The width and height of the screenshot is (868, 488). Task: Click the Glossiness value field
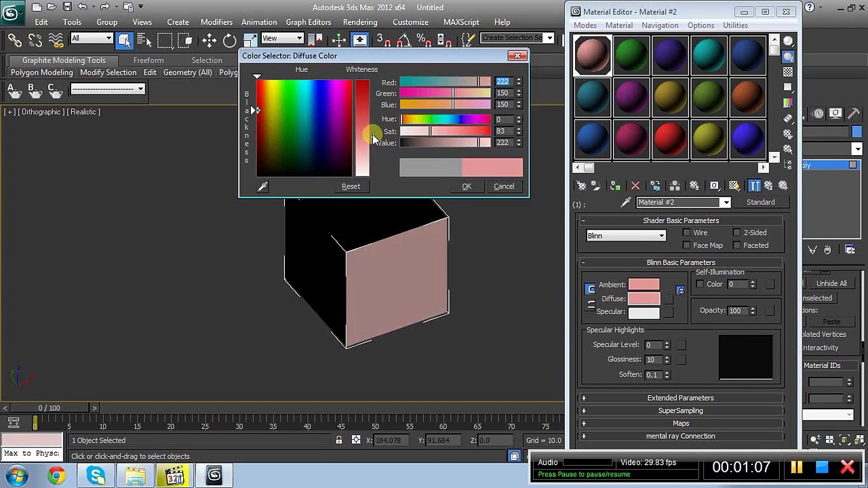pyautogui.click(x=652, y=359)
